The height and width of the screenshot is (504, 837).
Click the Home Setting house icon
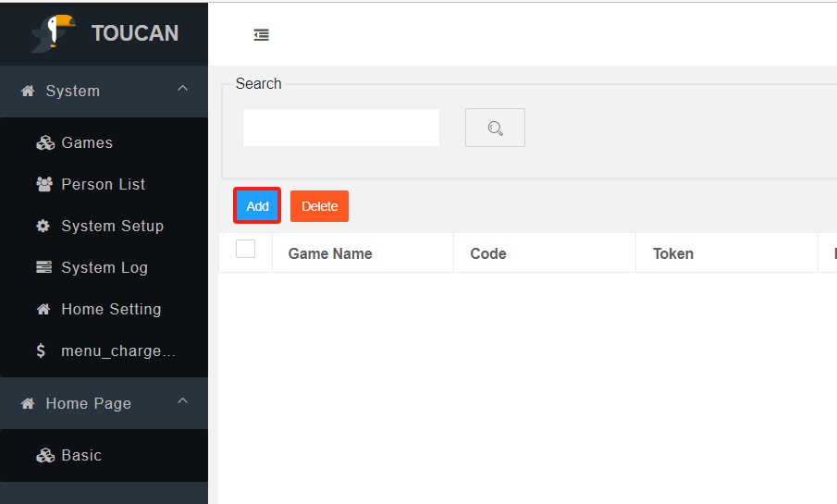[x=43, y=310]
